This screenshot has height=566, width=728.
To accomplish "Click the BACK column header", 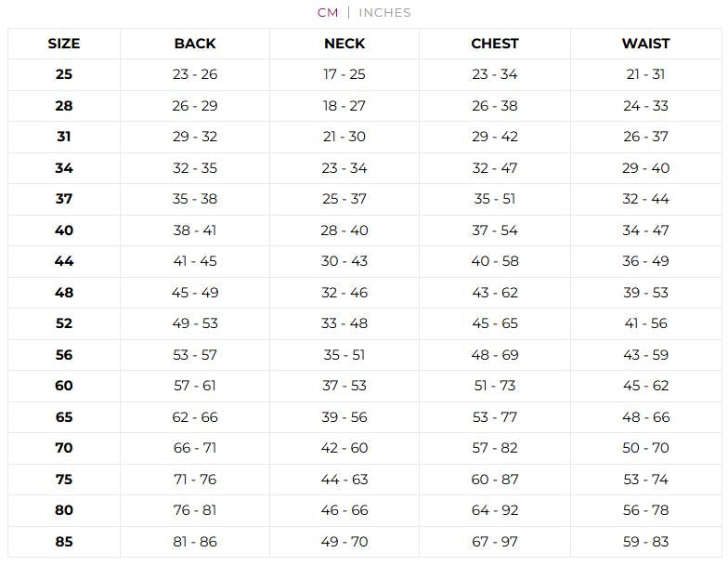I will [x=195, y=44].
